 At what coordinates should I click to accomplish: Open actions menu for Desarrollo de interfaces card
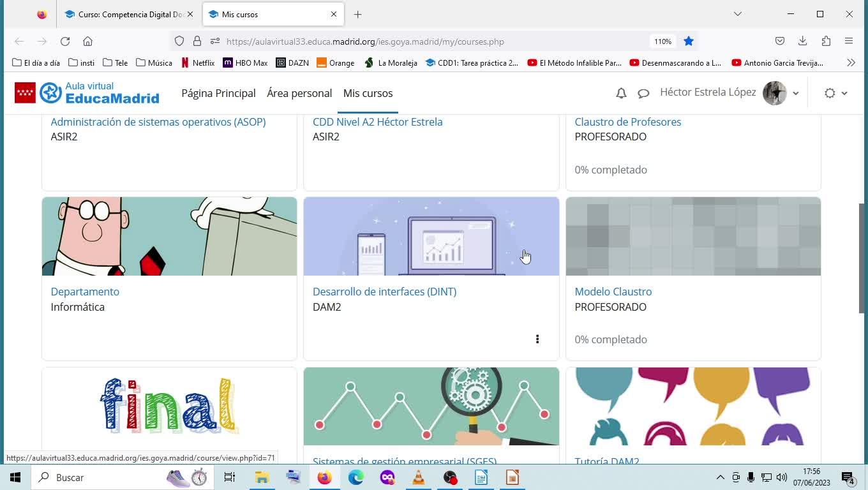click(537, 339)
